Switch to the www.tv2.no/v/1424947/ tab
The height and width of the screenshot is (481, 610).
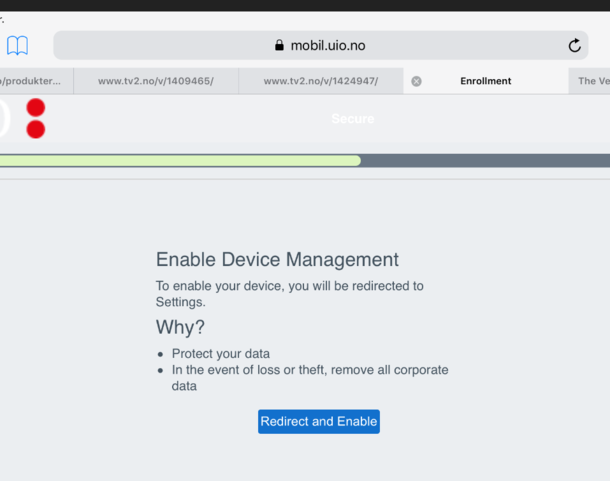(320, 81)
